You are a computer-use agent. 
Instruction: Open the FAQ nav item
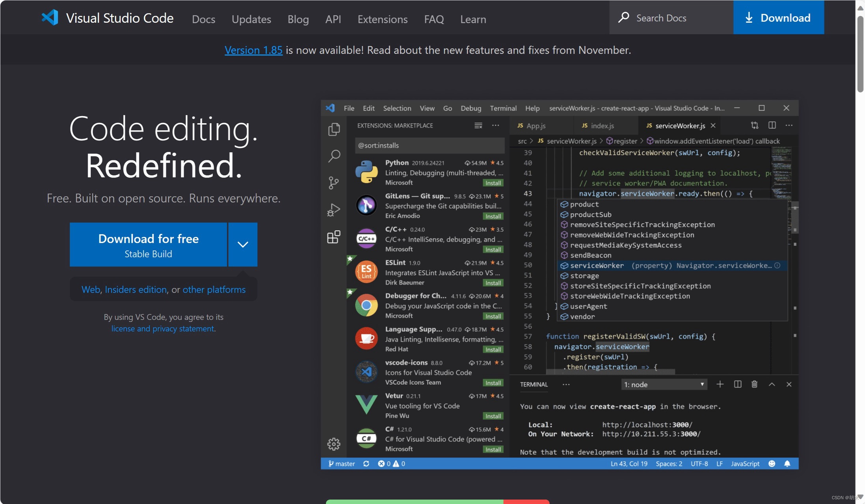click(434, 19)
